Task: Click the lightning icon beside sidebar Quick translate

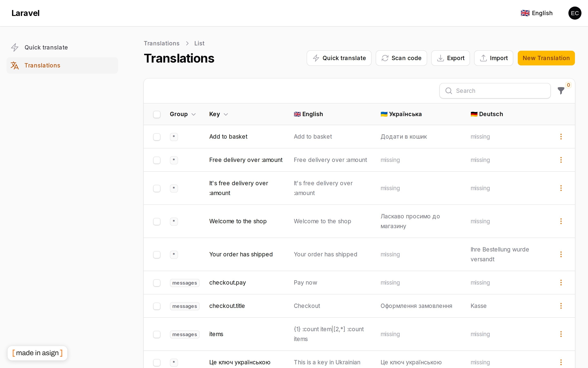Action: [x=15, y=47]
